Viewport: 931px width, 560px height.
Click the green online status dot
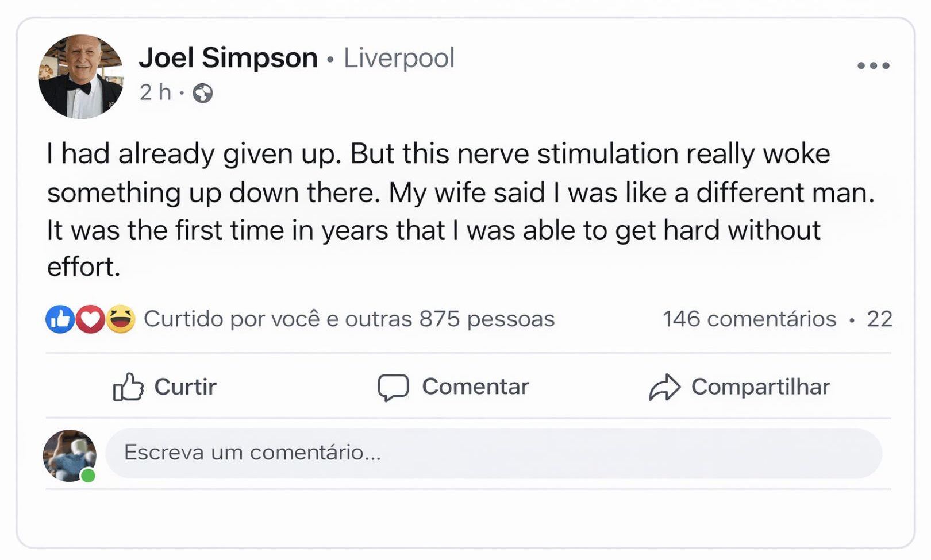click(x=88, y=476)
